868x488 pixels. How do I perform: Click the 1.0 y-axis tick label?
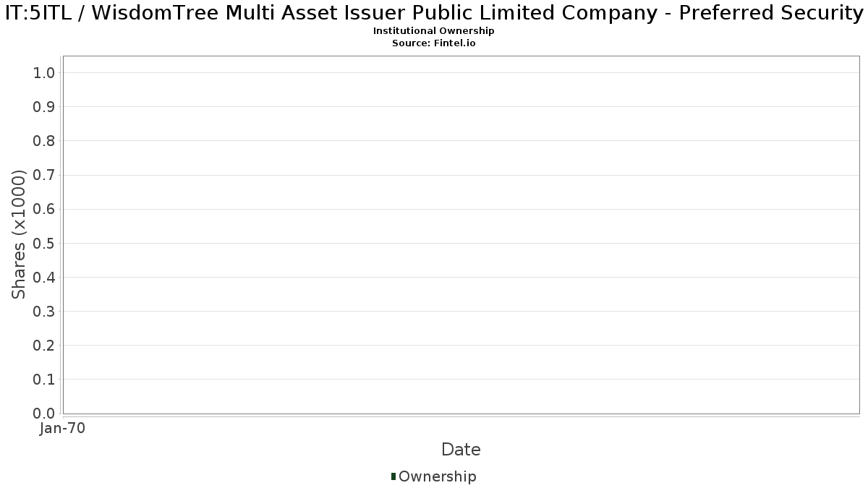pyautogui.click(x=44, y=72)
